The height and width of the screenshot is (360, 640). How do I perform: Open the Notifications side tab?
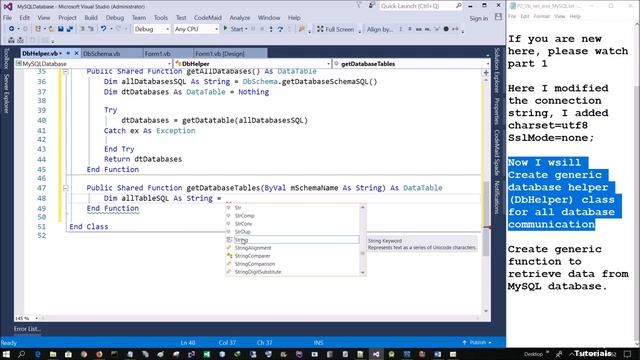tap(496, 197)
